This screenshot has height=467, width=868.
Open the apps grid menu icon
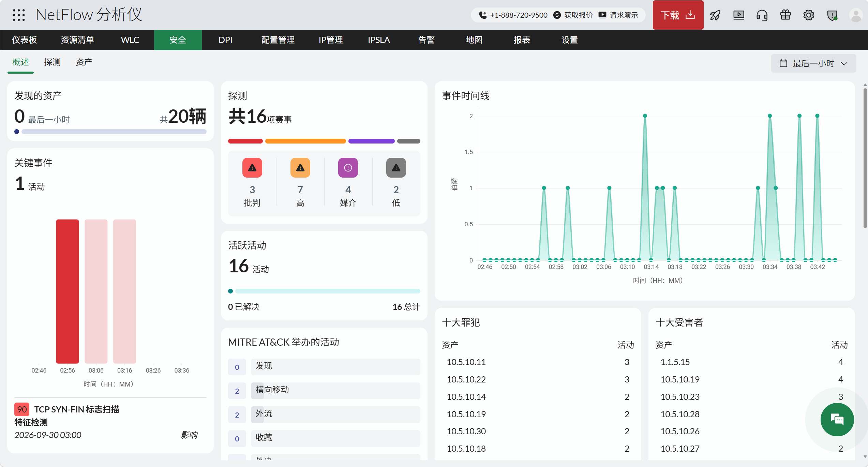tap(19, 15)
